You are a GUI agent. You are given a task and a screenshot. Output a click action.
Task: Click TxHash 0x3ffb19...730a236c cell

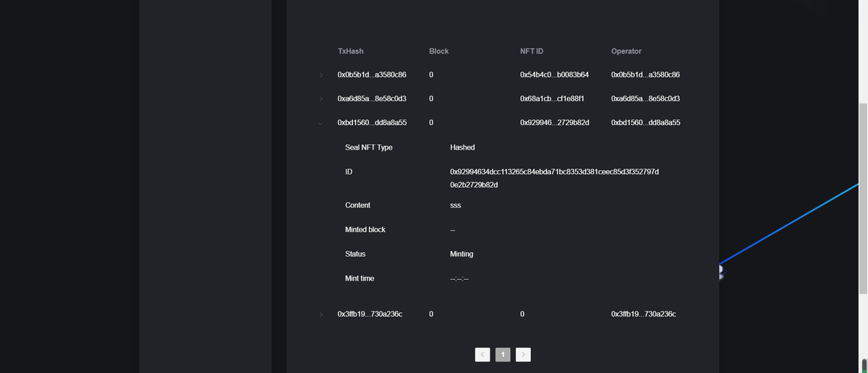pos(370,314)
